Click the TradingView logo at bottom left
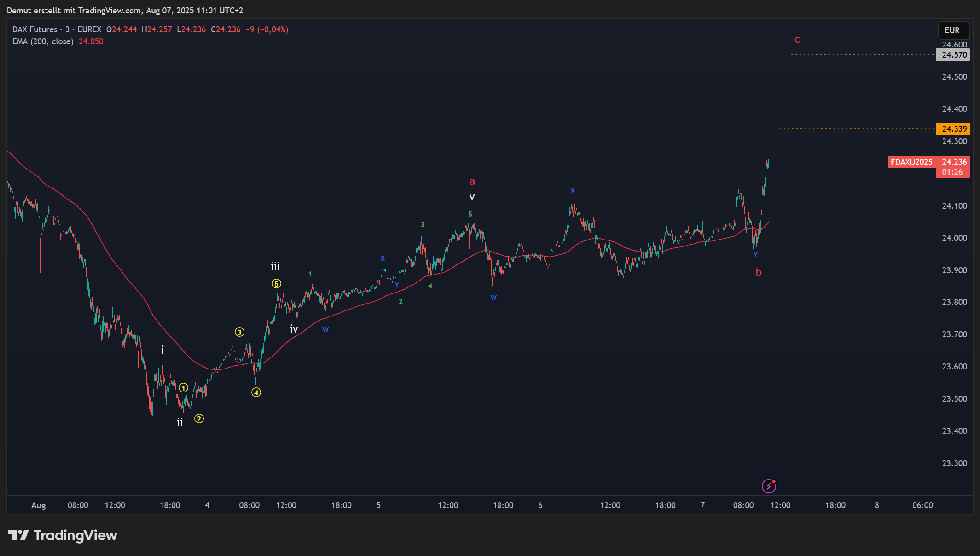 coord(63,535)
